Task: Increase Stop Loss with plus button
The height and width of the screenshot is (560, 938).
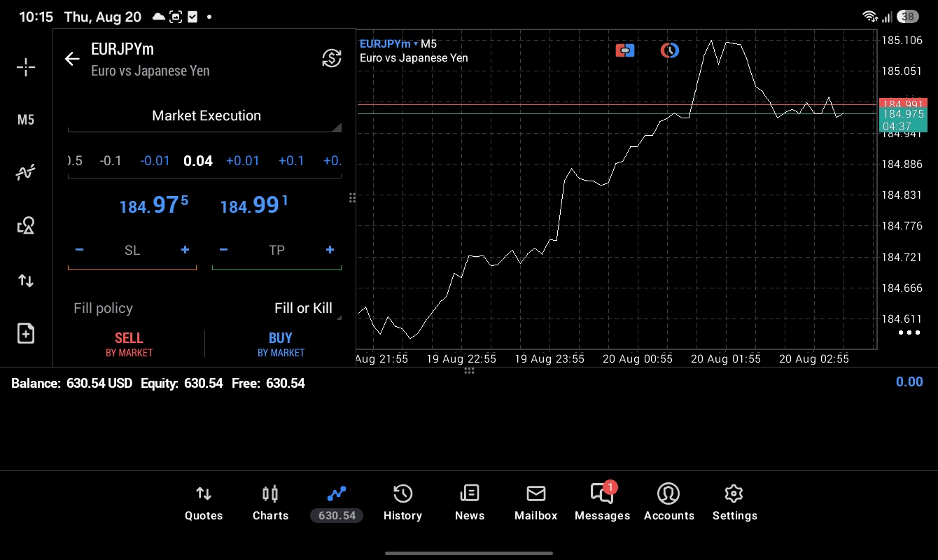Action: tap(185, 250)
